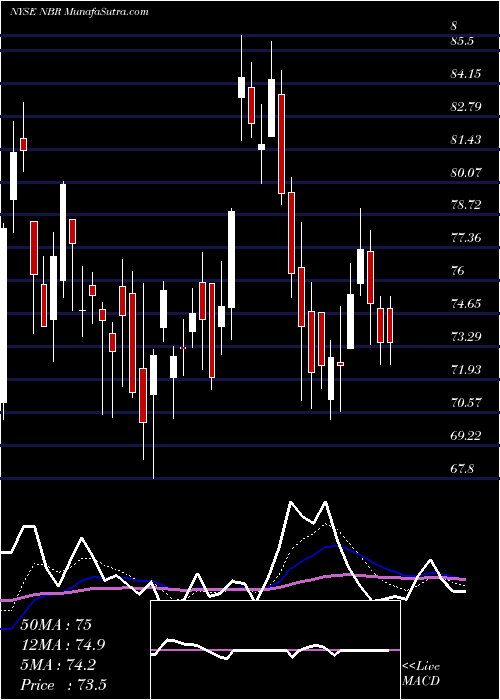Click the 82.79 price axis label

(x=467, y=107)
